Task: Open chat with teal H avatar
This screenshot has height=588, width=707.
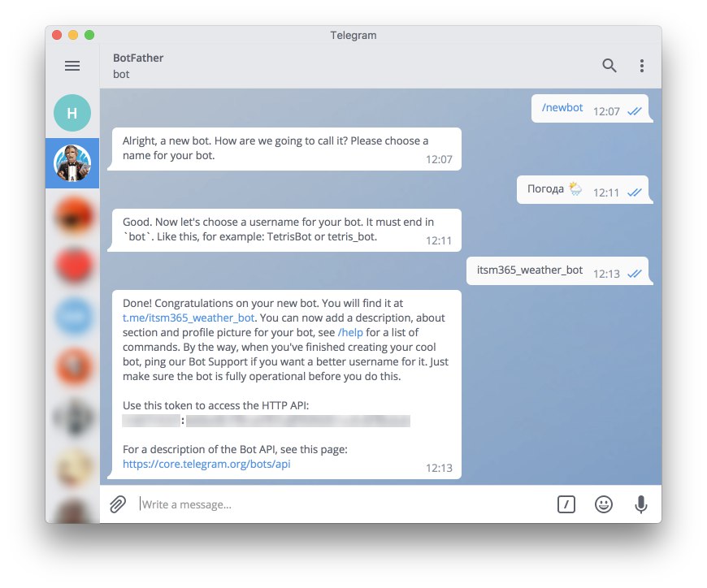Action: click(x=72, y=113)
